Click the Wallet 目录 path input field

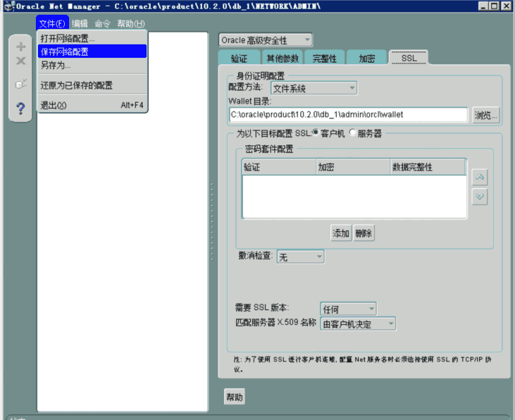click(x=348, y=114)
